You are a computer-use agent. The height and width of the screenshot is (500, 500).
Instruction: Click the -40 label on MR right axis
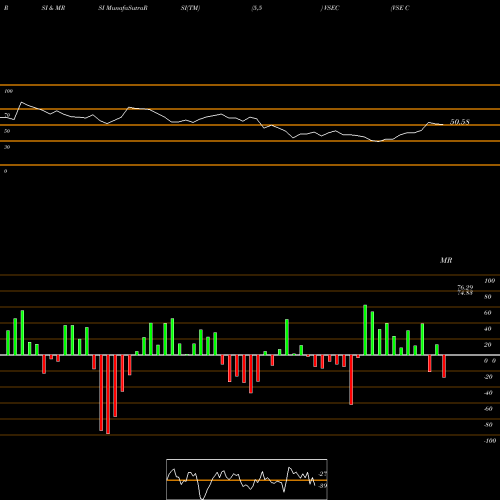pyautogui.click(x=488, y=393)
